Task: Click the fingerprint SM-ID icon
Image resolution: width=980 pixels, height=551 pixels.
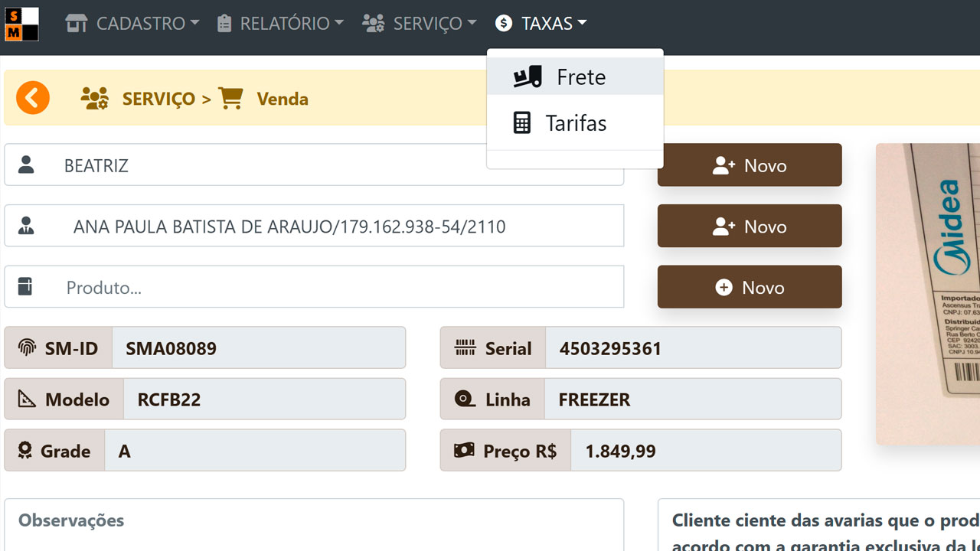Action: (x=27, y=348)
